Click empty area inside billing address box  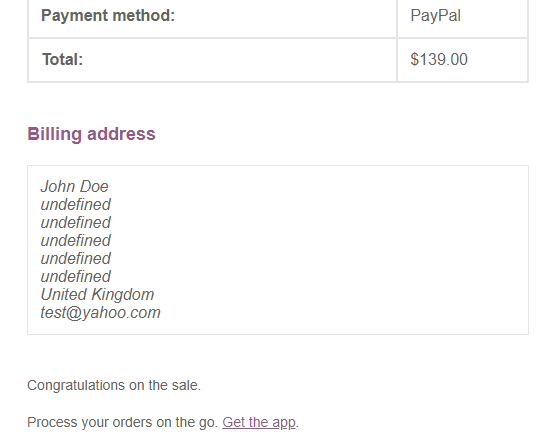point(339,250)
